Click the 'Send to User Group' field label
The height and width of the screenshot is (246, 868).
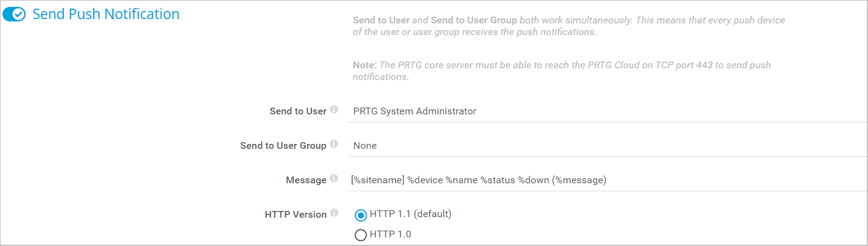[283, 146]
